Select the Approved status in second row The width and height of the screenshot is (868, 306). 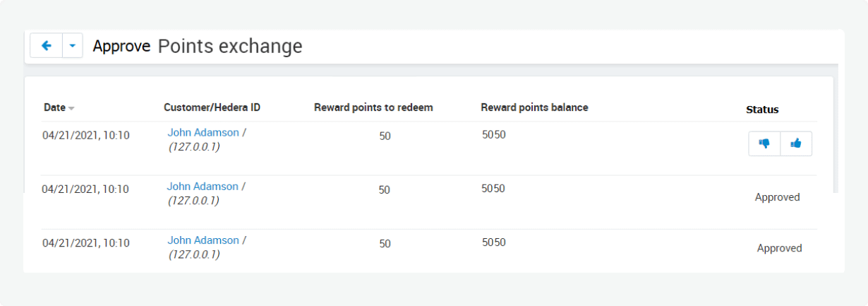coord(778,197)
